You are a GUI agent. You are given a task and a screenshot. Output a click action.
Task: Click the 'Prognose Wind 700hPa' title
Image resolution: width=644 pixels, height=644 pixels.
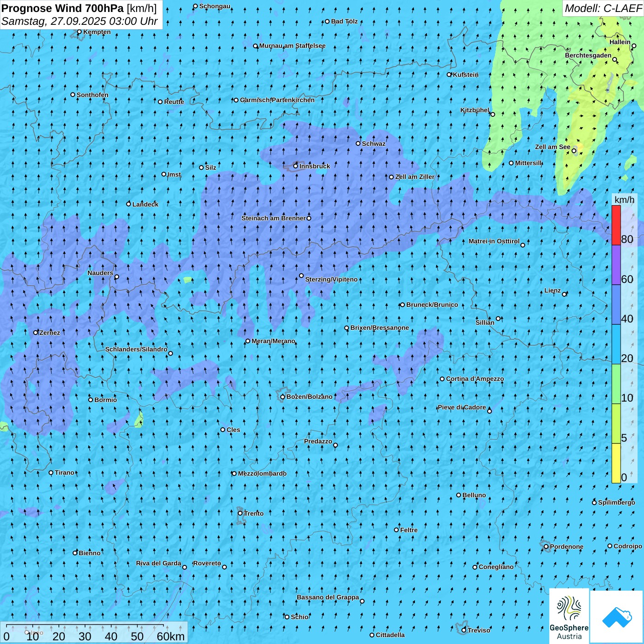point(63,8)
